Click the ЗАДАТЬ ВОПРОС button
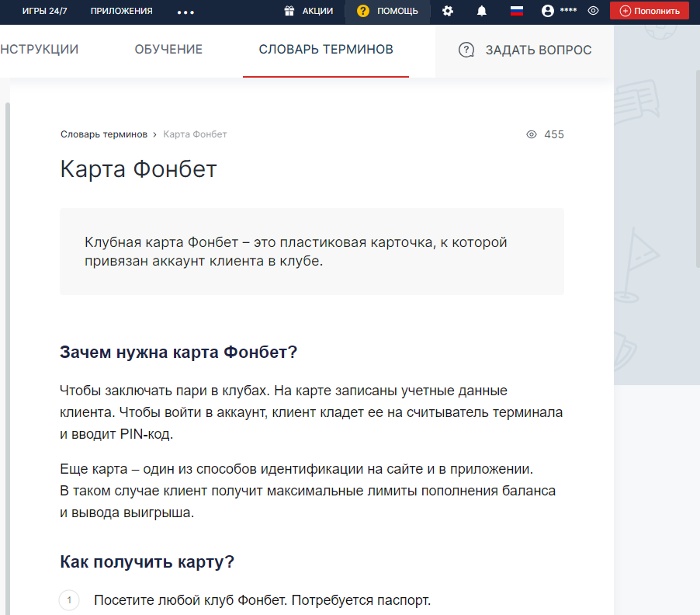The height and width of the screenshot is (615, 700). (525, 50)
